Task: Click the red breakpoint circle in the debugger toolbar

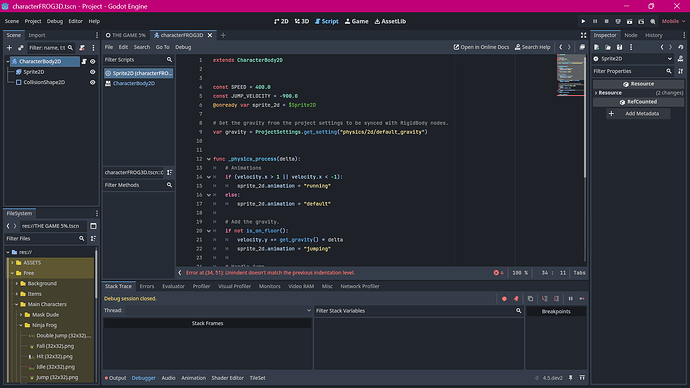Action: [x=504, y=299]
